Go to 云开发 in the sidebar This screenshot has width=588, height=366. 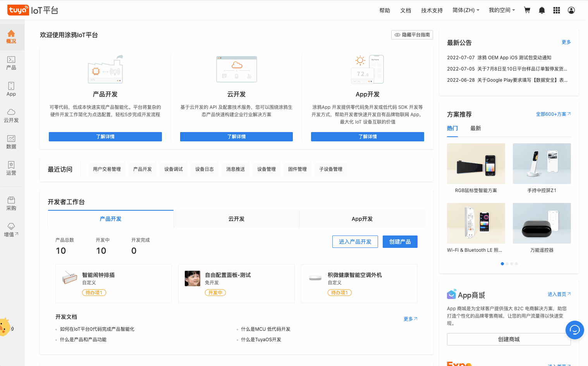[11, 116]
